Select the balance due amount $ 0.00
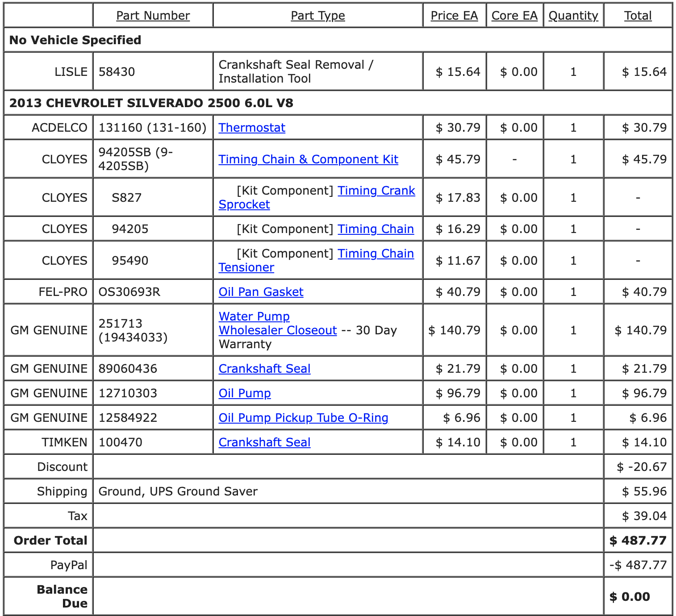The width and height of the screenshot is (676, 616). pos(630,597)
